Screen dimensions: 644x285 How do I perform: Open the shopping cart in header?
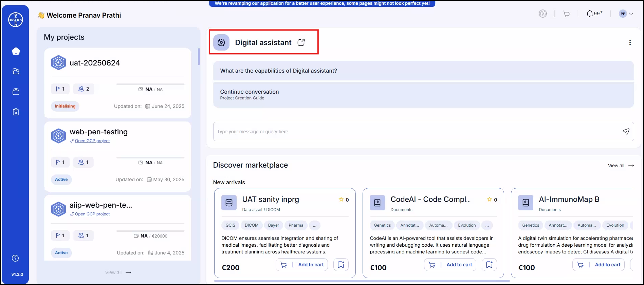(x=566, y=14)
